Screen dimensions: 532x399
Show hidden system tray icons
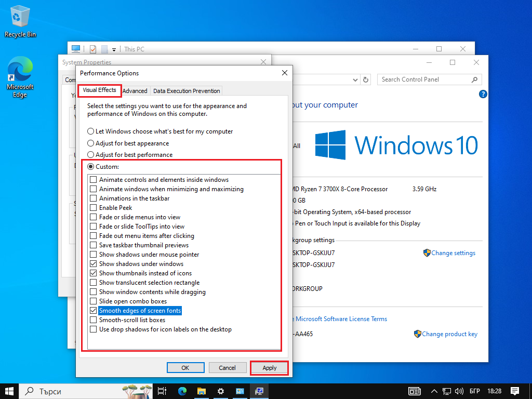(434, 391)
